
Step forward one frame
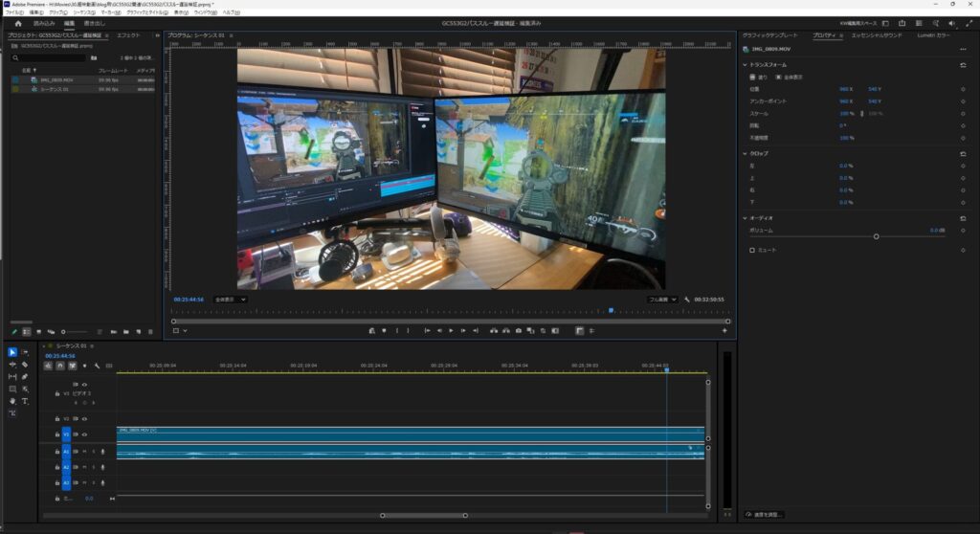[x=463, y=331]
